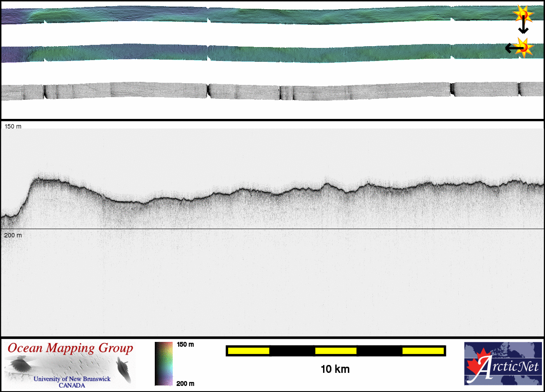The image size is (545, 392).
Task: Select the top colored bathymetry strip
Action: [262, 15]
